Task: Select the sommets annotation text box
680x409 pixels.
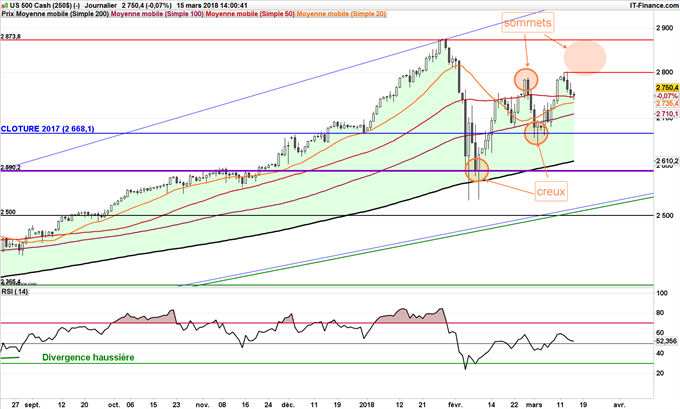Action: 527,23
